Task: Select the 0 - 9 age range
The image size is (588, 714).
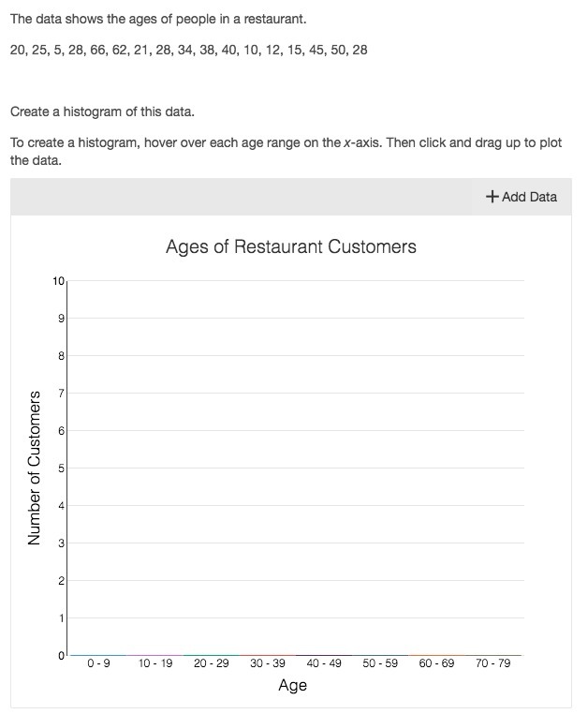Action: pos(98,663)
